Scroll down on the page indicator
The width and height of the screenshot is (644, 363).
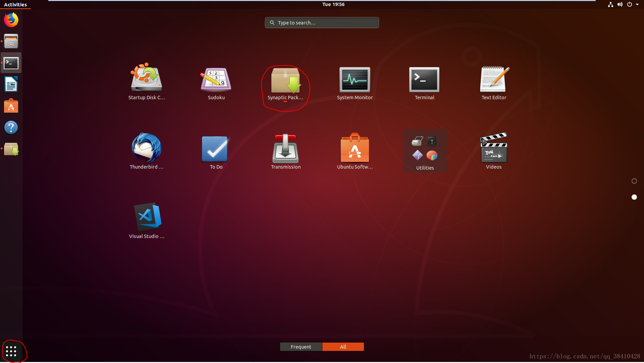[x=634, y=196]
